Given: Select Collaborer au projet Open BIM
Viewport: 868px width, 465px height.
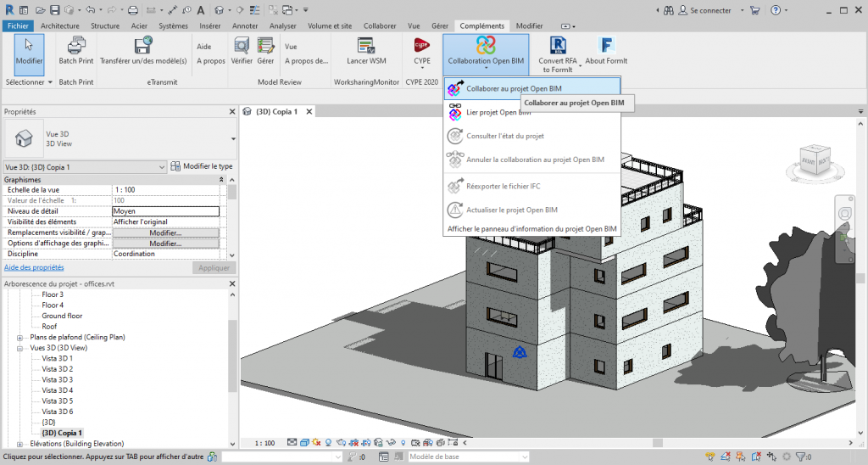Looking at the screenshot, I should [513, 87].
